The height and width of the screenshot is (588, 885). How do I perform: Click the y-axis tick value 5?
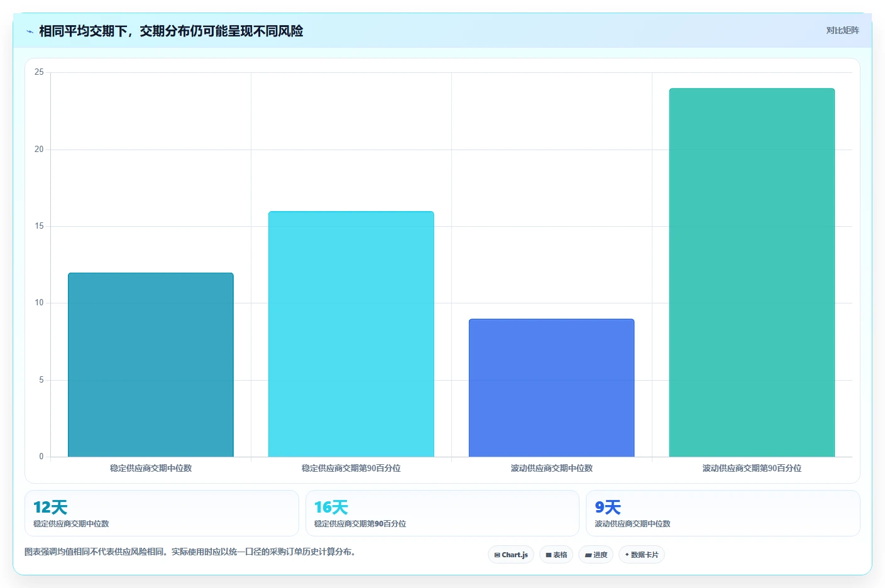click(41, 380)
